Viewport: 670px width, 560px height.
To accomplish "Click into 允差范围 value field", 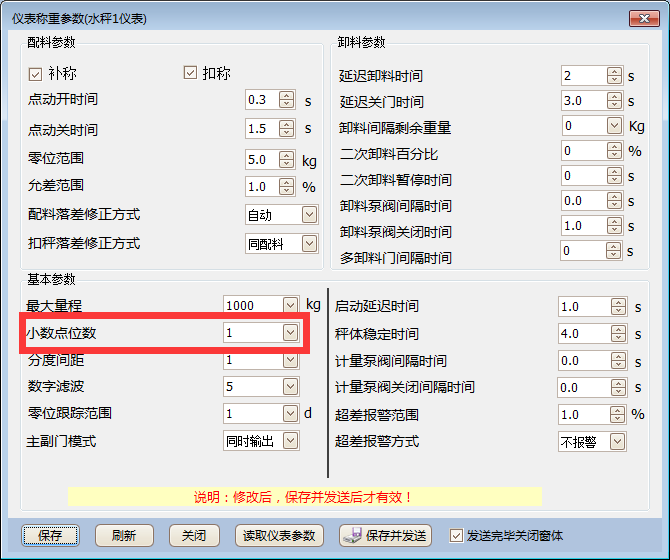I will click(x=262, y=187).
